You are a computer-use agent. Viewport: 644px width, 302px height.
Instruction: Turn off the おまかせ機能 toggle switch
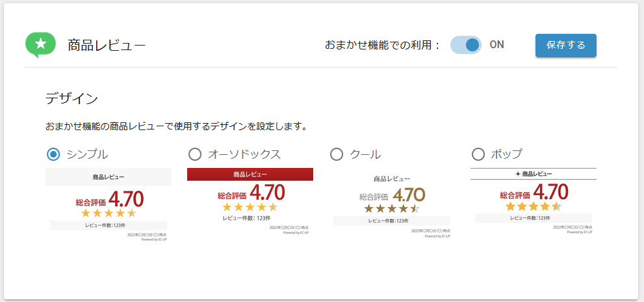point(466,45)
